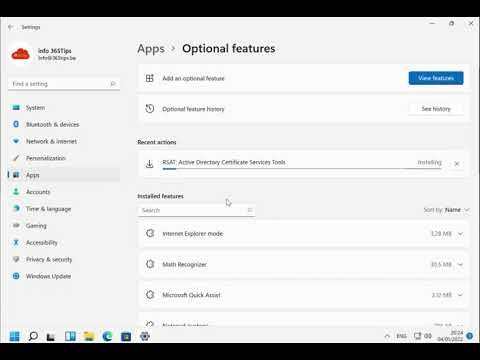Open Bluetooth & devices category

[x=64, y=124]
